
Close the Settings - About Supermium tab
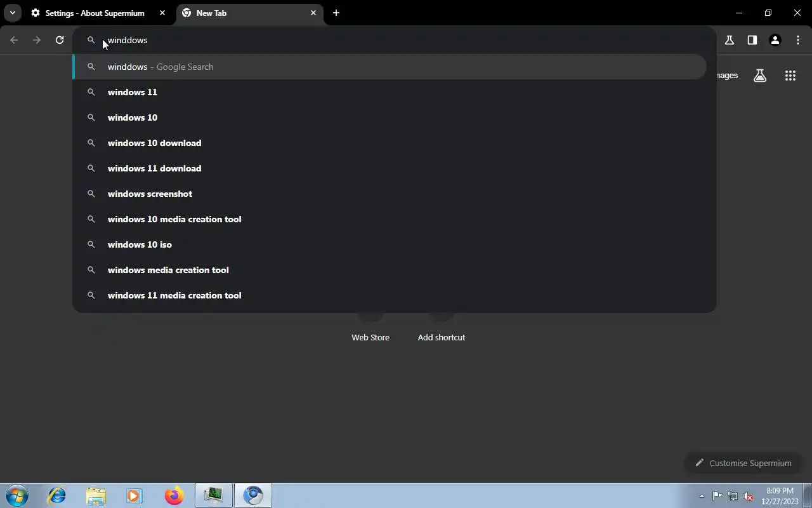pyautogui.click(x=162, y=13)
